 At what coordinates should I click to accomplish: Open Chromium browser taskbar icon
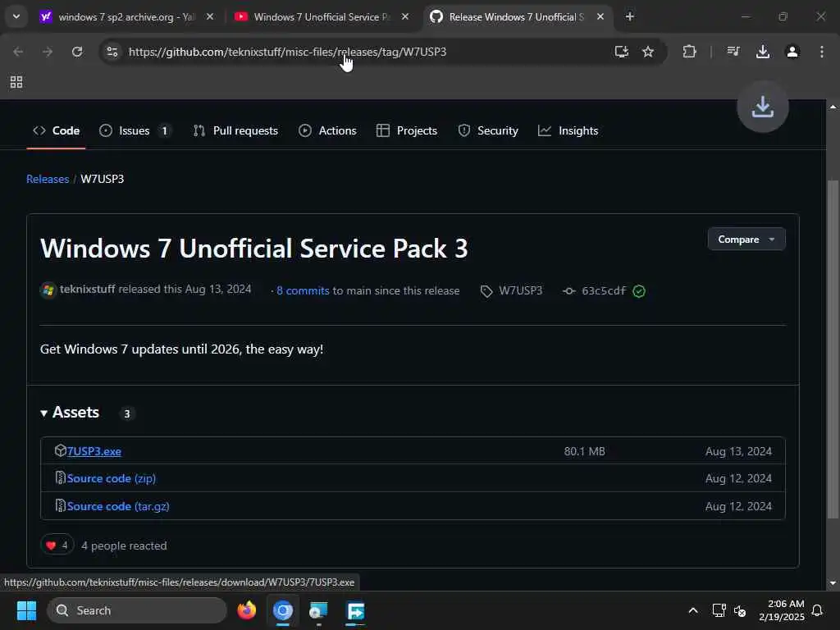283,610
